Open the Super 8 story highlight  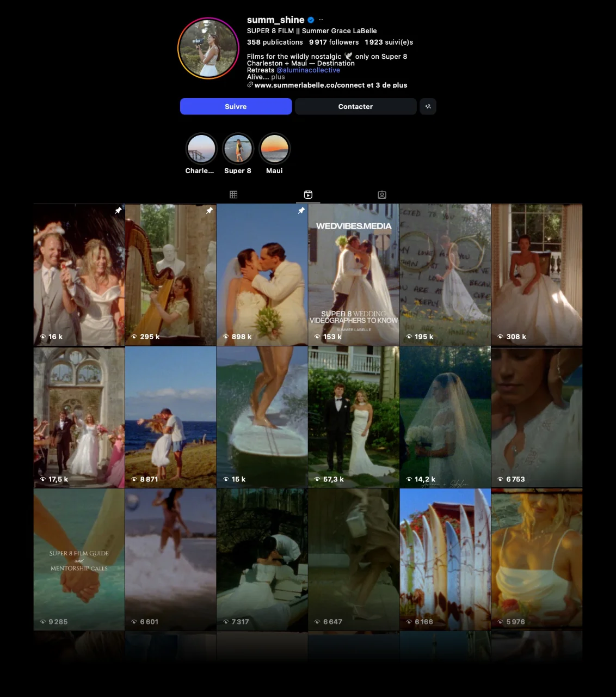pos(238,149)
